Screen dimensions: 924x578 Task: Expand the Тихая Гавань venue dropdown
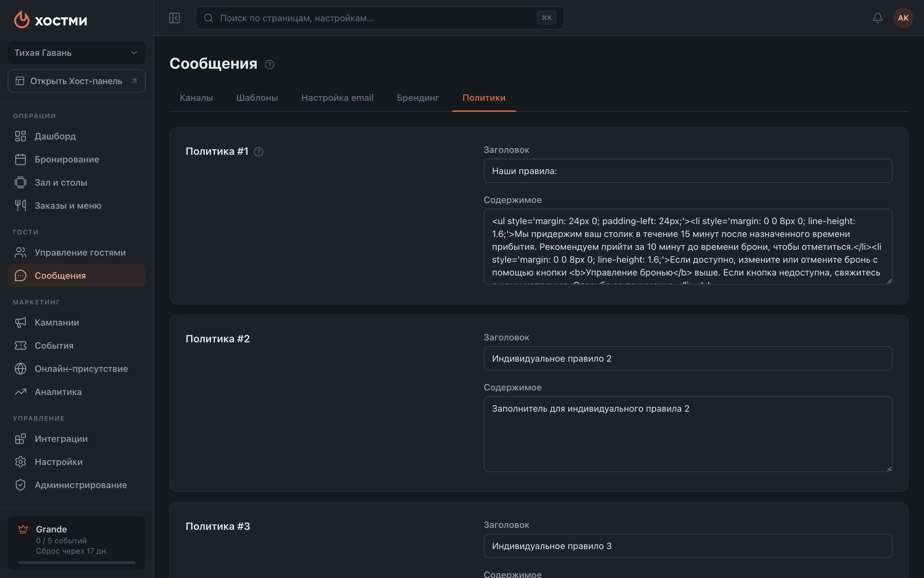point(76,53)
